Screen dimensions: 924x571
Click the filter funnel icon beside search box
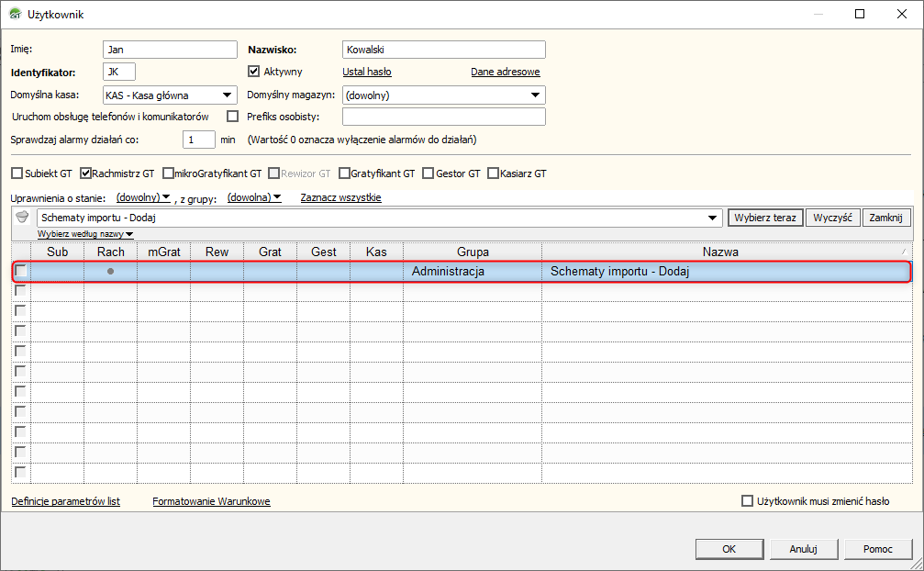tap(22, 218)
